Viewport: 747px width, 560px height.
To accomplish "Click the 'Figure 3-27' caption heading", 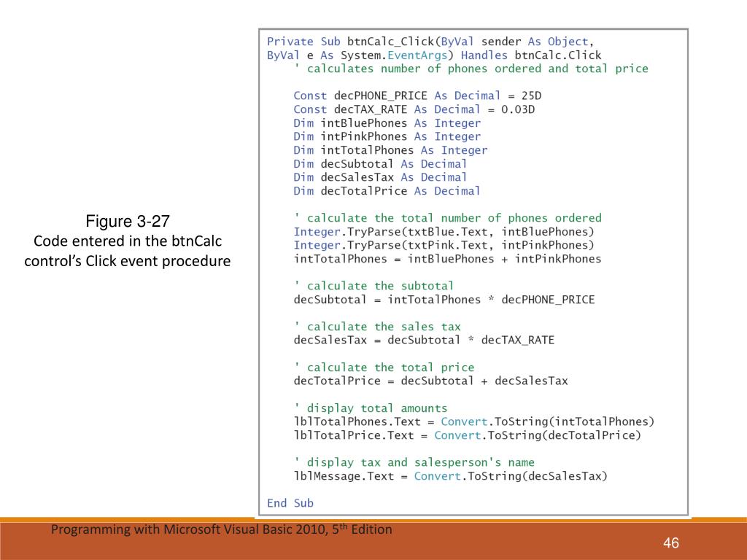I will pos(128,221).
